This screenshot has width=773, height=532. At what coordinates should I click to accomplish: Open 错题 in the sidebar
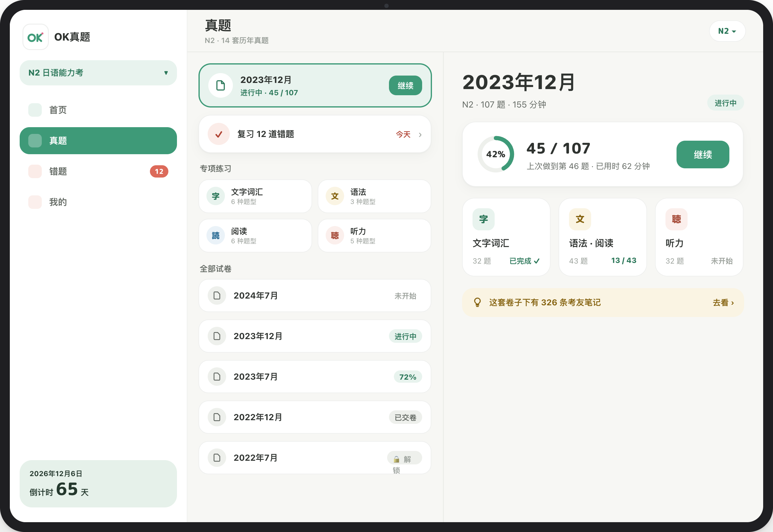click(x=98, y=171)
